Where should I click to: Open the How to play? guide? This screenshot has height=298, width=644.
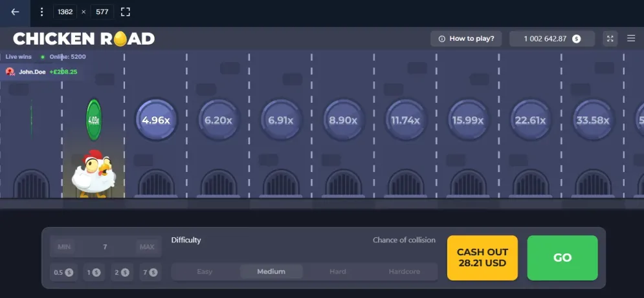coord(466,39)
